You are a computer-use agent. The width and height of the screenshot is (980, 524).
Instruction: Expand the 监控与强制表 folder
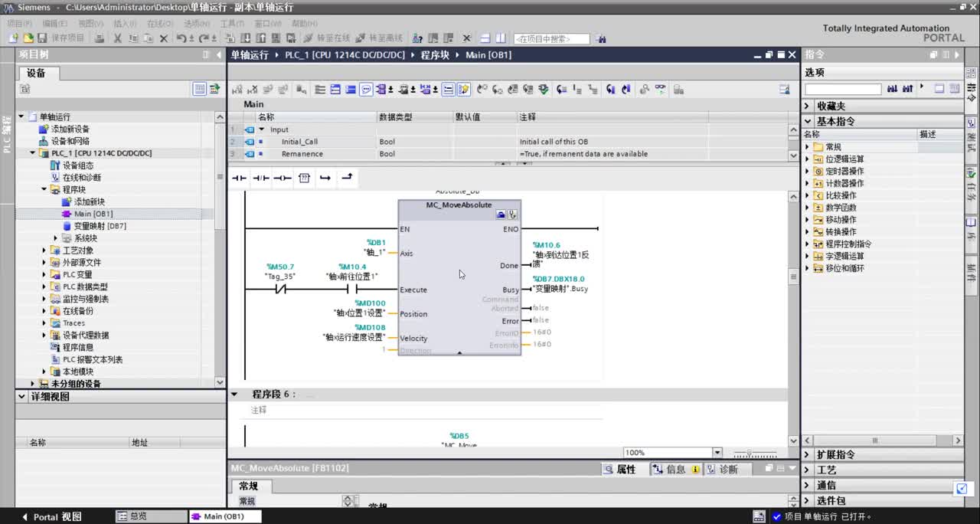(44, 299)
